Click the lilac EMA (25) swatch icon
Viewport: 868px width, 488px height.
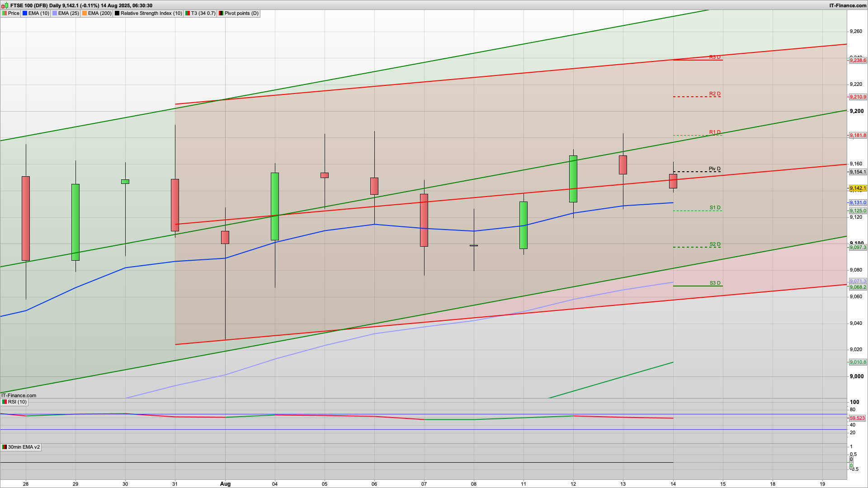(x=55, y=13)
